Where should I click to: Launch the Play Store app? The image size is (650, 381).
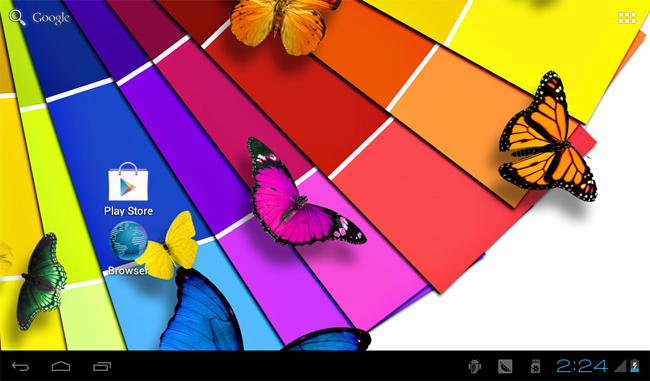point(128,189)
